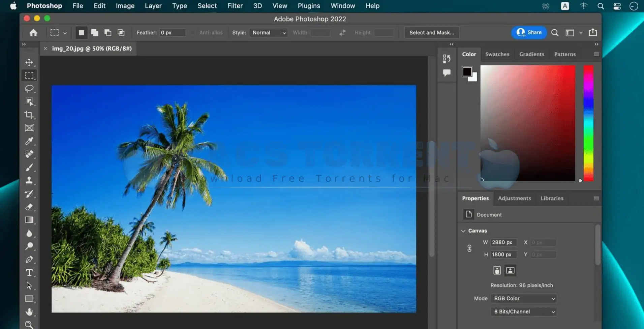
Task: Open the Layer menu
Action: tap(153, 6)
